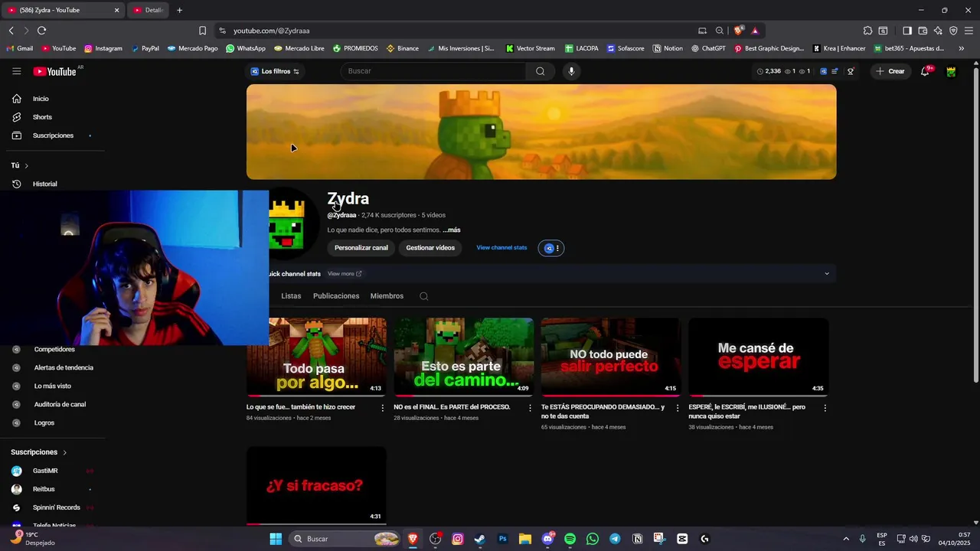
Task: Open Telegram from the taskbar
Action: pos(615,539)
